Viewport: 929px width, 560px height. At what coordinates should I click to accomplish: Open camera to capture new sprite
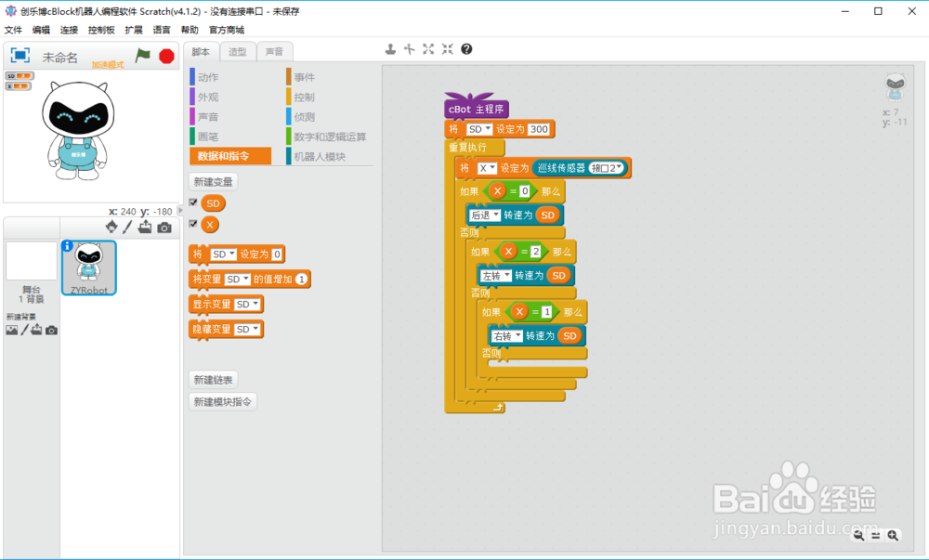click(165, 228)
